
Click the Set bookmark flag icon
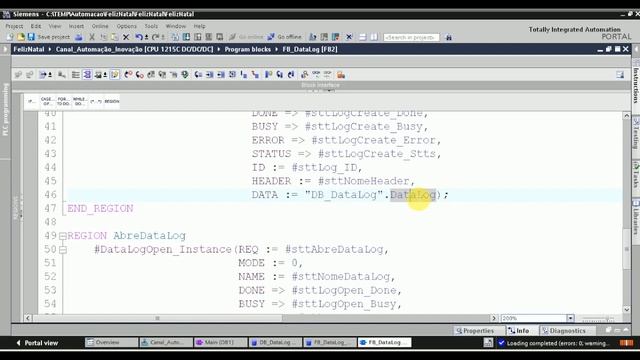(268, 75)
